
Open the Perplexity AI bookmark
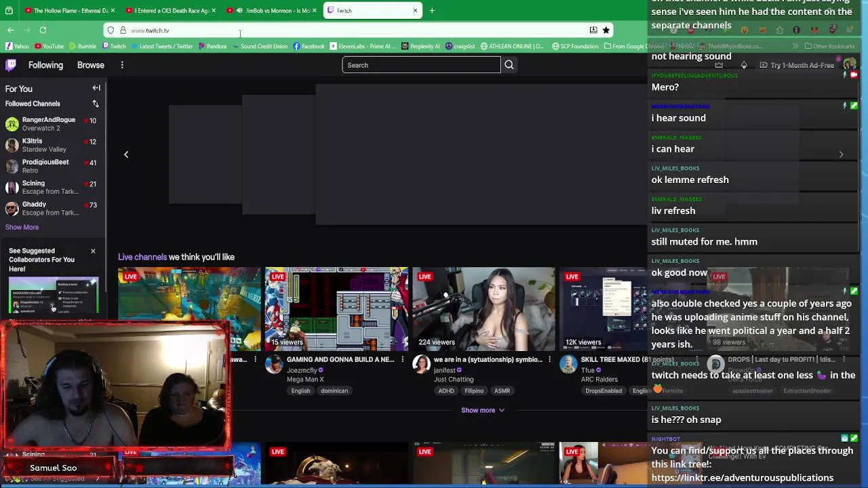tap(420, 46)
